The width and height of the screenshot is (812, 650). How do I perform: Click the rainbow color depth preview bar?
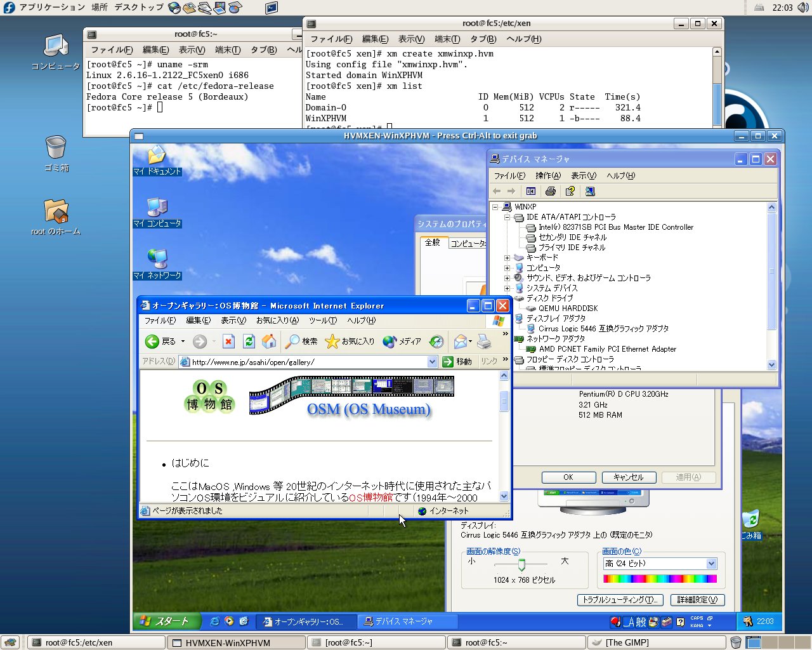point(660,579)
